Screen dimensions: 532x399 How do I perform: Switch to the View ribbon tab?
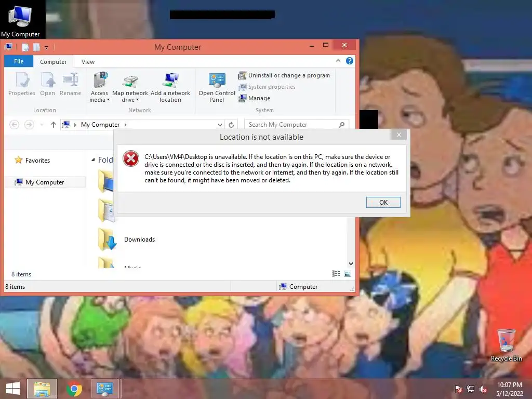click(88, 62)
